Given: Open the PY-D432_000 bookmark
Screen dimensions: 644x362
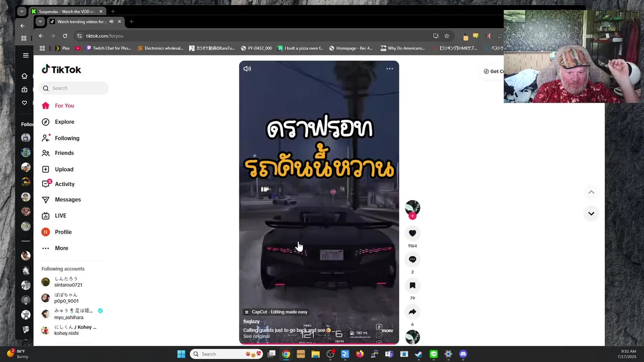Looking at the screenshot, I should [x=257, y=48].
